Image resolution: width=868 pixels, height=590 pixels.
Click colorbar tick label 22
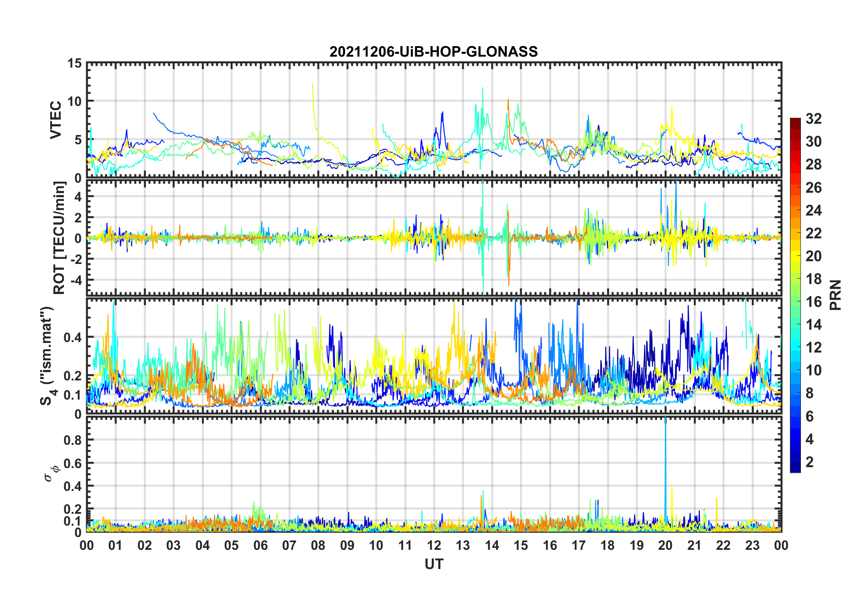pos(814,233)
